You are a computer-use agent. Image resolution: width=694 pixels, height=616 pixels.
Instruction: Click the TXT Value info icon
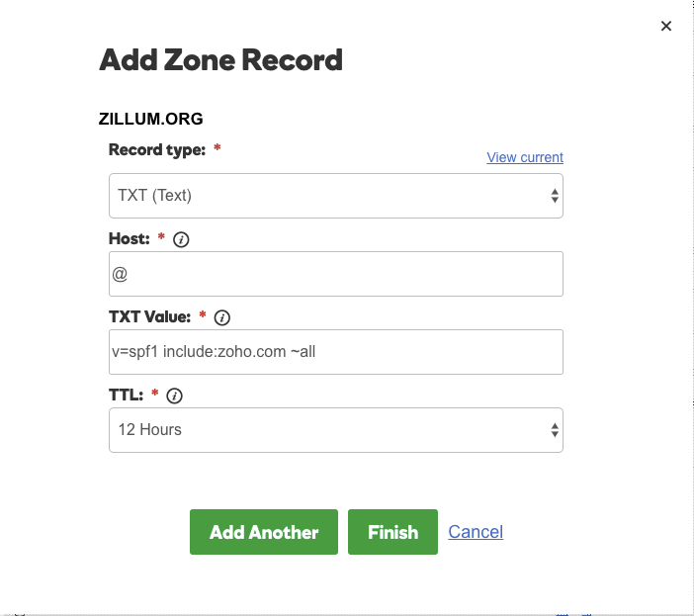(x=222, y=317)
